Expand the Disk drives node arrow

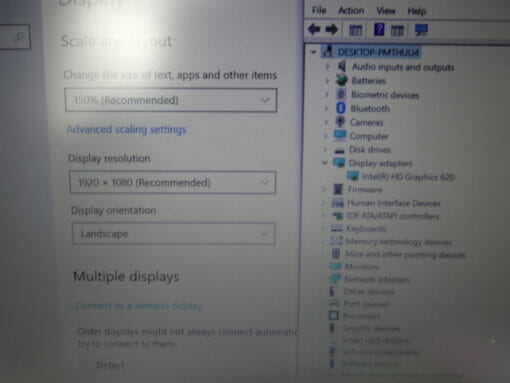point(325,150)
